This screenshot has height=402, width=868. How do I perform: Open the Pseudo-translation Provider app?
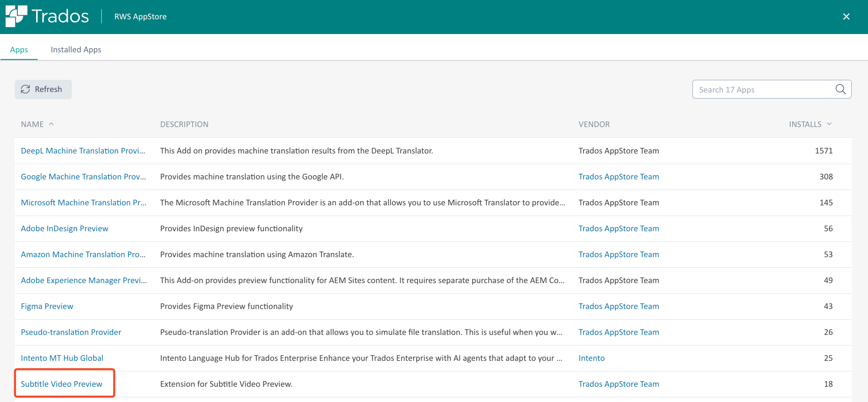[x=71, y=332]
